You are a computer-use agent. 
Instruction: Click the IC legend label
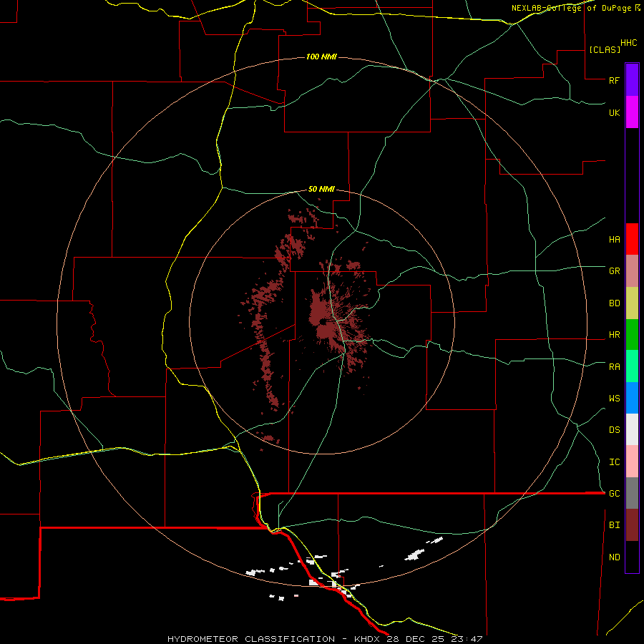(x=614, y=462)
